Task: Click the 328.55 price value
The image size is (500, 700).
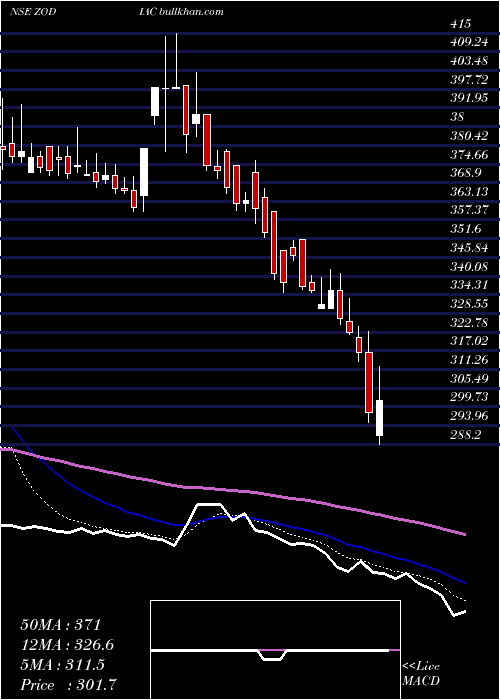Action: (x=468, y=304)
